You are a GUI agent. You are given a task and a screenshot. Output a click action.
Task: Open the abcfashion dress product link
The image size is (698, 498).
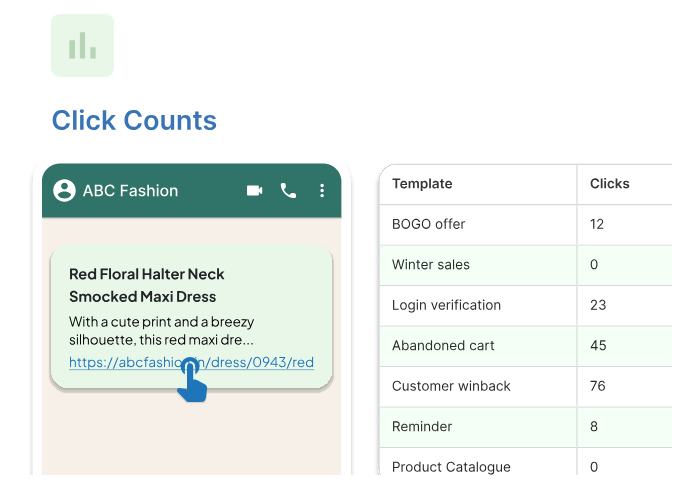[x=191, y=362]
